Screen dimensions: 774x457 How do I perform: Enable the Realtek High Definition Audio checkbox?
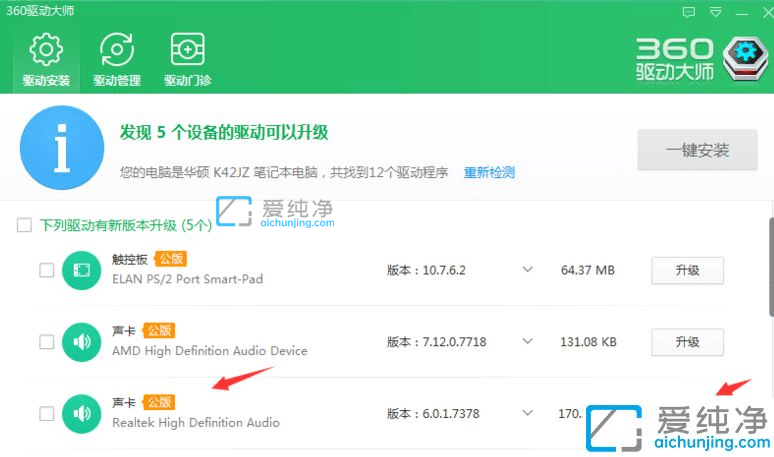pos(46,414)
